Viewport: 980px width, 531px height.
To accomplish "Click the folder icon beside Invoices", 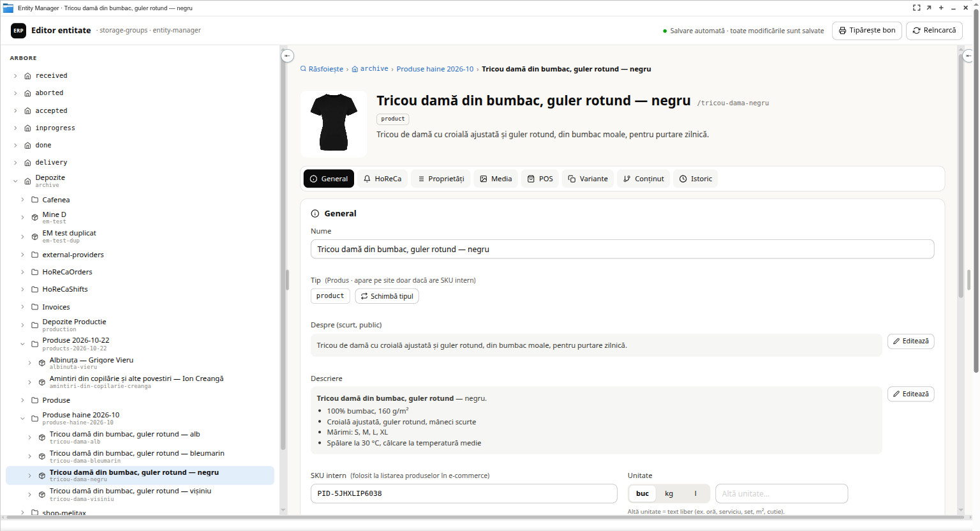I will pos(34,307).
